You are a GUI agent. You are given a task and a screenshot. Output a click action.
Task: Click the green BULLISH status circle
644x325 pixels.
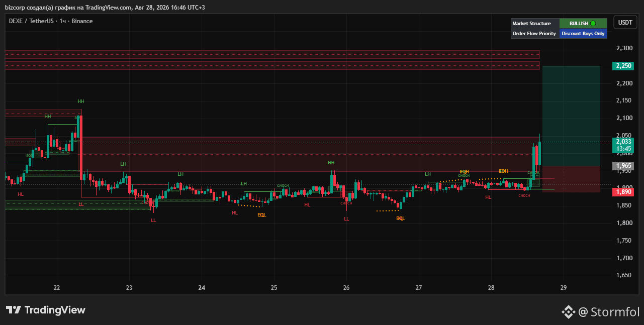tap(593, 23)
